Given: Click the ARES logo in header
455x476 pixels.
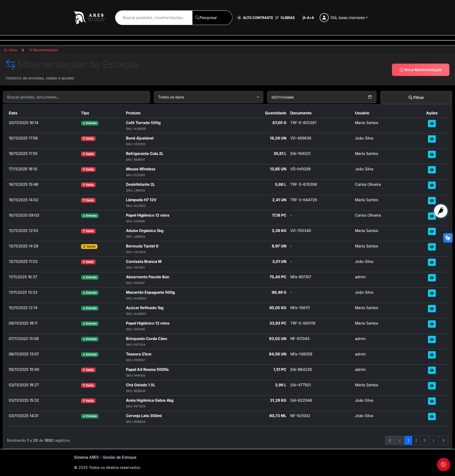Looking at the screenshot, I should click(x=89, y=18).
